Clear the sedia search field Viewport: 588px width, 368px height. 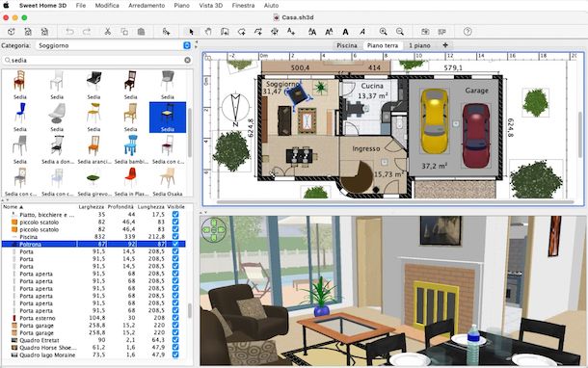click(x=188, y=60)
